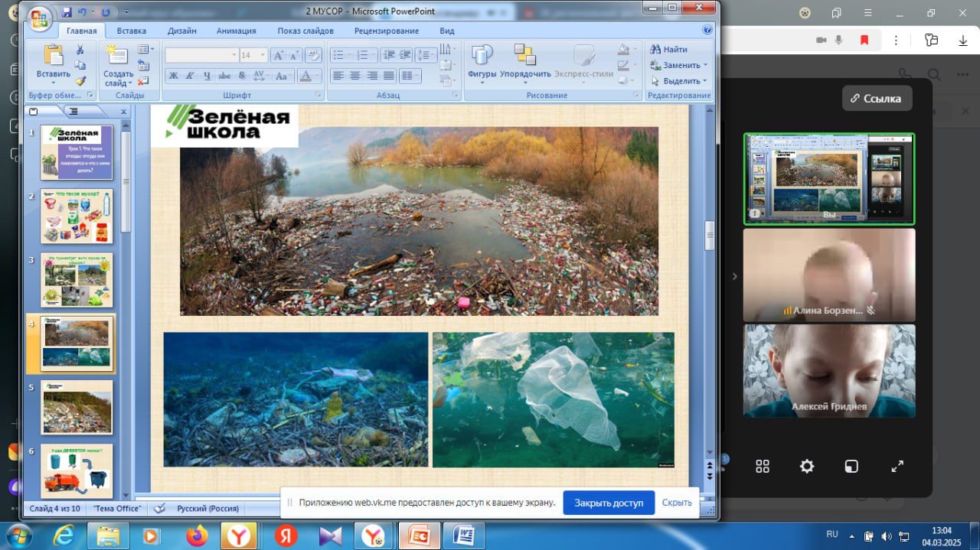The image size is (980, 550).
Task: Increase list indent level
Action: (x=404, y=55)
